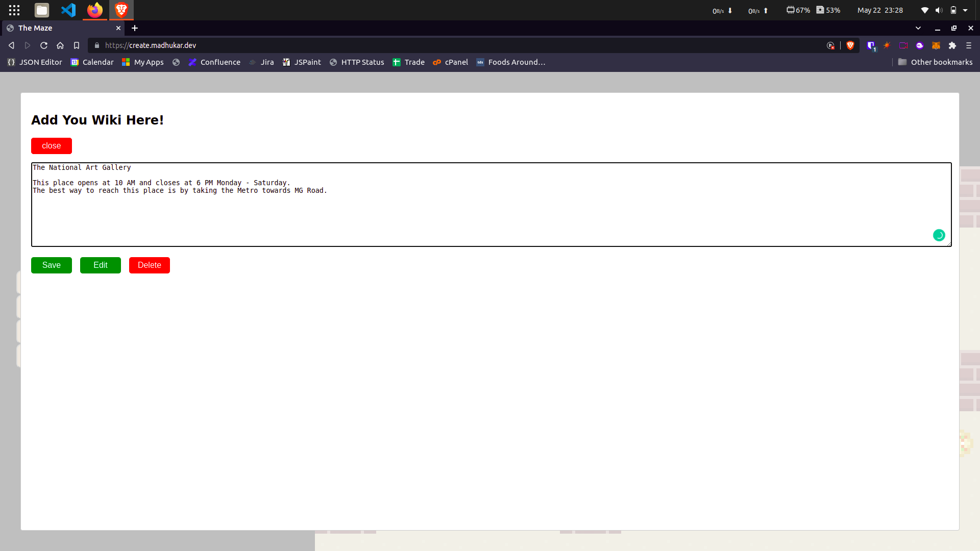Click the Wi-Fi status icon

pyautogui.click(x=924, y=10)
